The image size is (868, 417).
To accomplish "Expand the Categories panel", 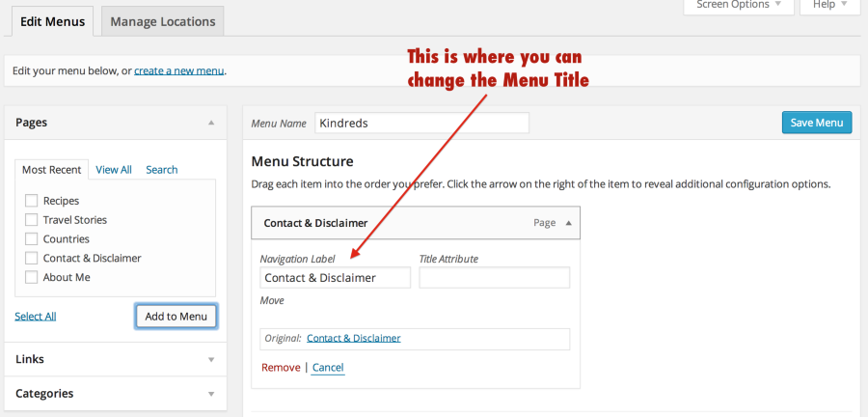I will pyautogui.click(x=211, y=394).
